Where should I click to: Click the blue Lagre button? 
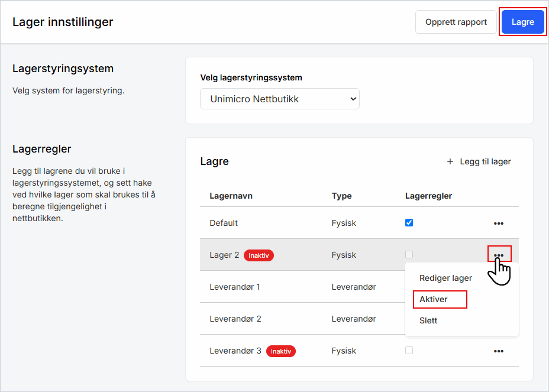tap(522, 22)
